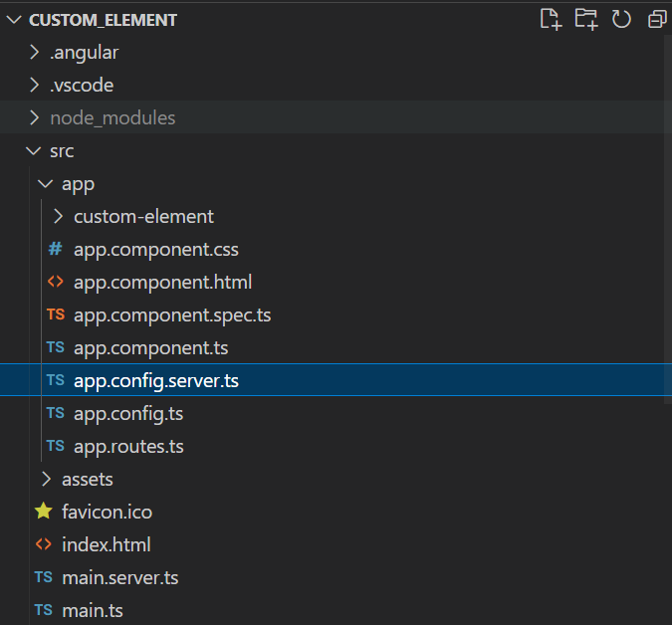Screen dimensions: 672x625
Task: Click the HTML icon beside index.html
Action: click(x=43, y=544)
